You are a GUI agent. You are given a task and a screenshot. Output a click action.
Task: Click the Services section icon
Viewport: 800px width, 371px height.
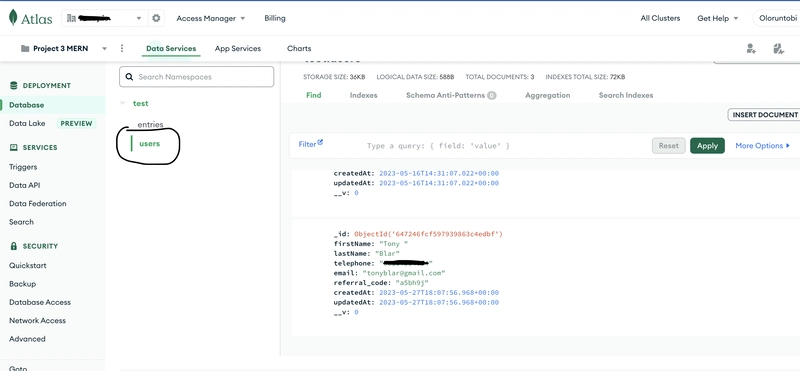14,147
